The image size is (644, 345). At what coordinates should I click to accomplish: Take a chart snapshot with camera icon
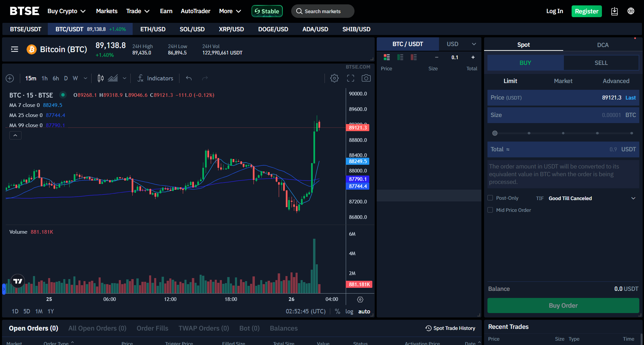[366, 78]
